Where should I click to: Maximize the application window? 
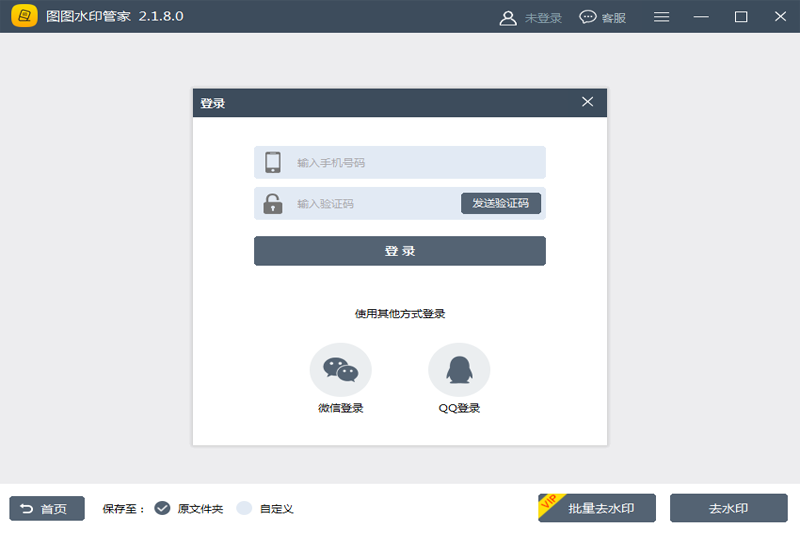tap(741, 17)
